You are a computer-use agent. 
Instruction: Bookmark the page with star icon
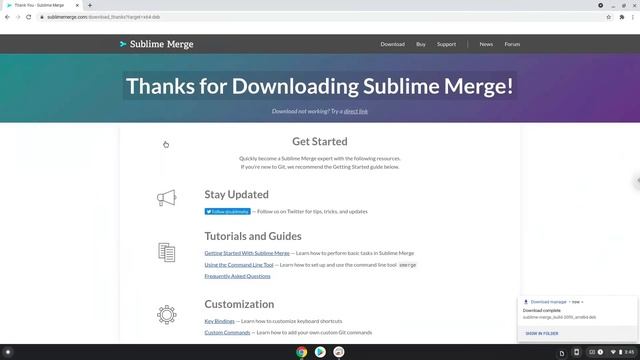coord(609,17)
